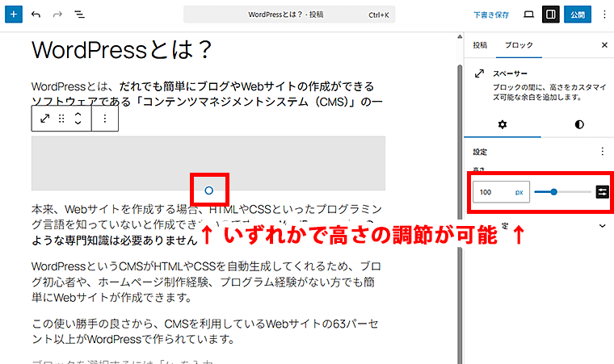Click the spacer block type icon
The width and height of the screenshot is (614, 364).
click(x=45, y=119)
